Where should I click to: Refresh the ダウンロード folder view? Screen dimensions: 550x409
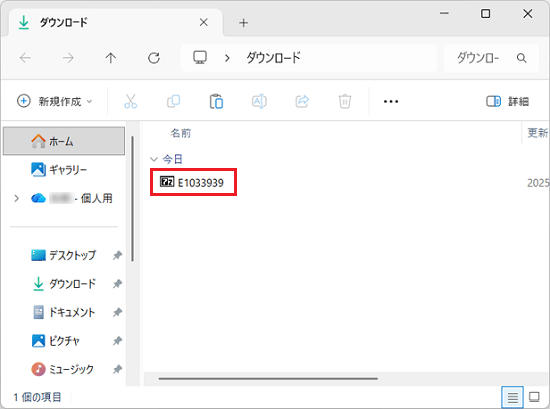pyautogui.click(x=154, y=58)
